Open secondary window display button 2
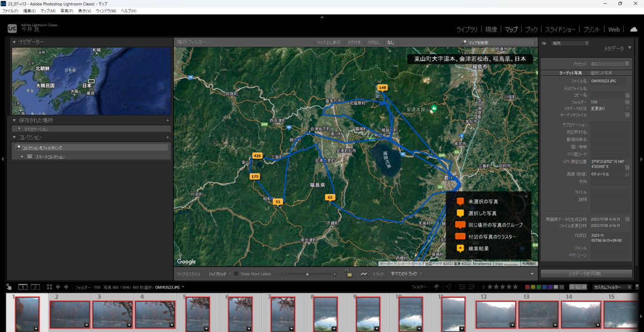The width and height of the screenshot is (644, 332). click(35, 287)
